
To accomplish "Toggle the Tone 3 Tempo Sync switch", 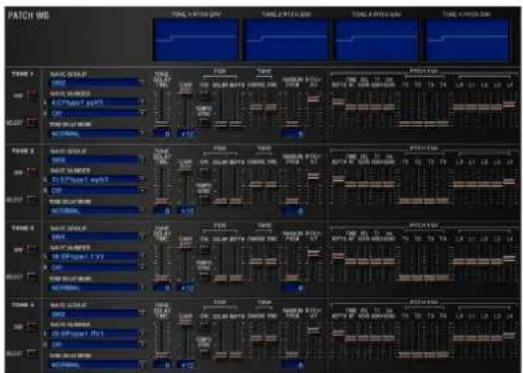I will click(204, 276).
